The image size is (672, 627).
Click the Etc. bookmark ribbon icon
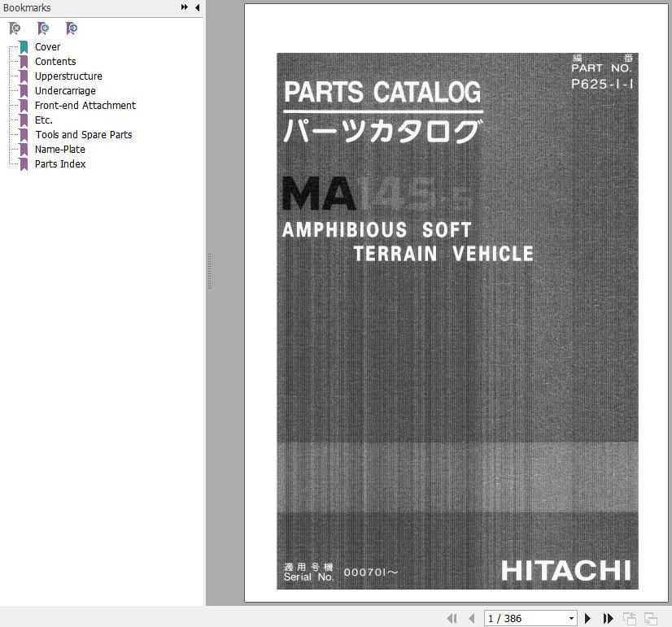[x=24, y=120]
